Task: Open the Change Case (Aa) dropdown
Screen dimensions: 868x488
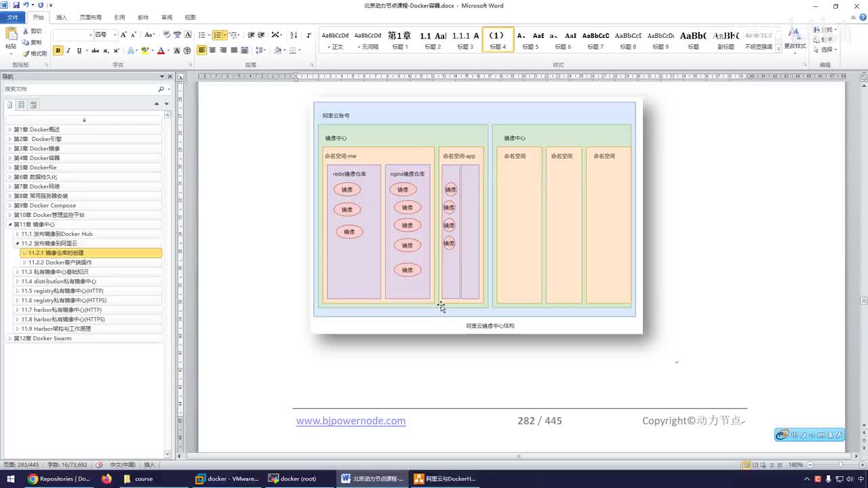Action: pos(149,35)
